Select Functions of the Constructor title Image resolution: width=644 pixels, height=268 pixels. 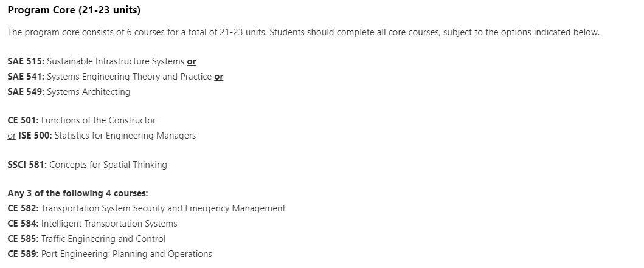tap(98, 121)
